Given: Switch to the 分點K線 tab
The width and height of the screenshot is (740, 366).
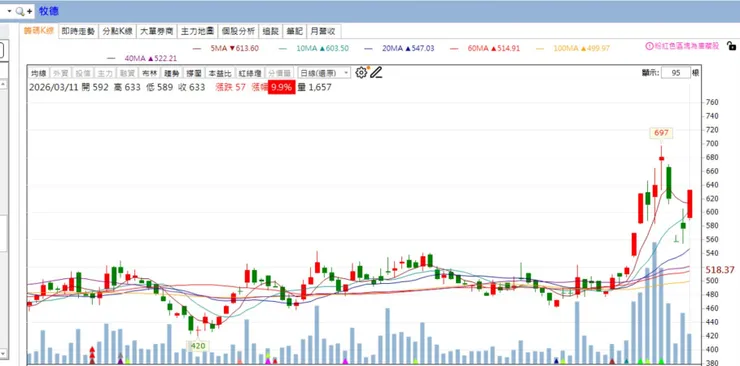Looking at the screenshot, I should [117, 32].
